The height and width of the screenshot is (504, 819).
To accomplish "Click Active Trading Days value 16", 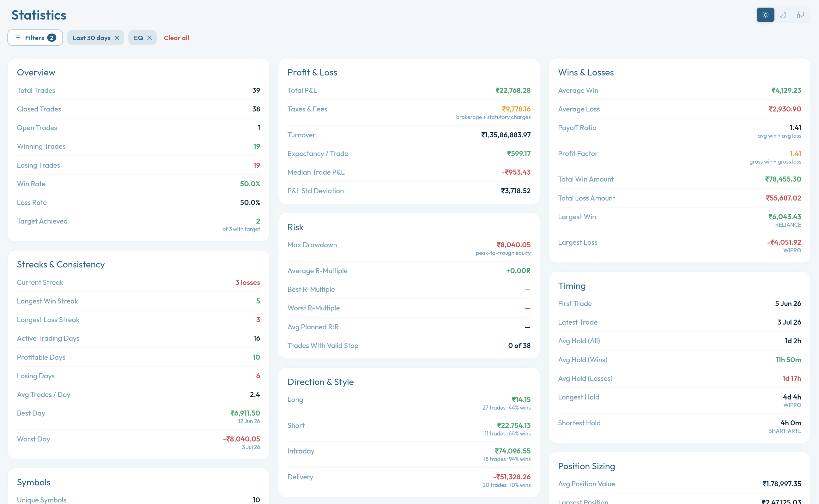I will tap(257, 338).
